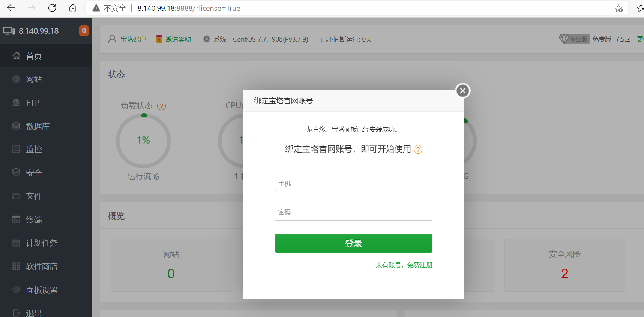Click the user icon beside 宝塔账户
The width and height of the screenshot is (644, 317).
pyautogui.click(x=112, y=39)
